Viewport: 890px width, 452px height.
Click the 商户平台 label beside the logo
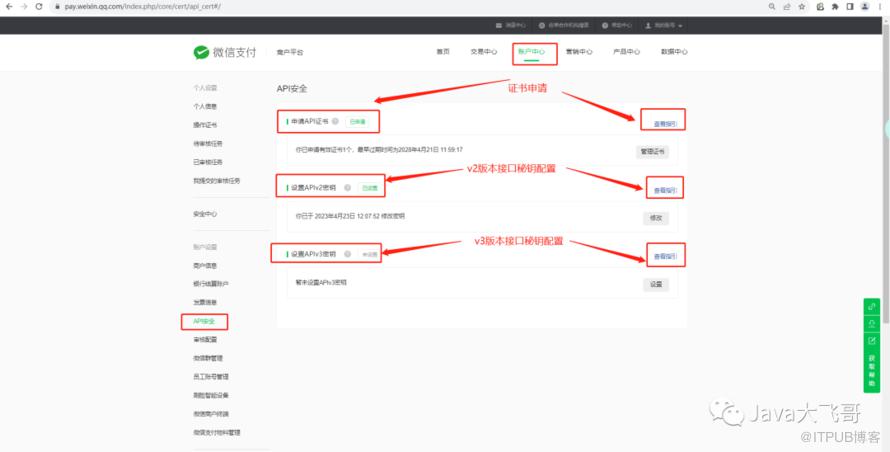click(290, 52)
